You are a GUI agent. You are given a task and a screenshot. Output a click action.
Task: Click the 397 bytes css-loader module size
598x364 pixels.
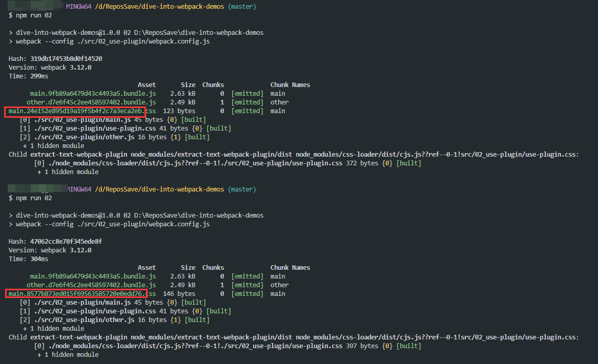pos(369,346)
